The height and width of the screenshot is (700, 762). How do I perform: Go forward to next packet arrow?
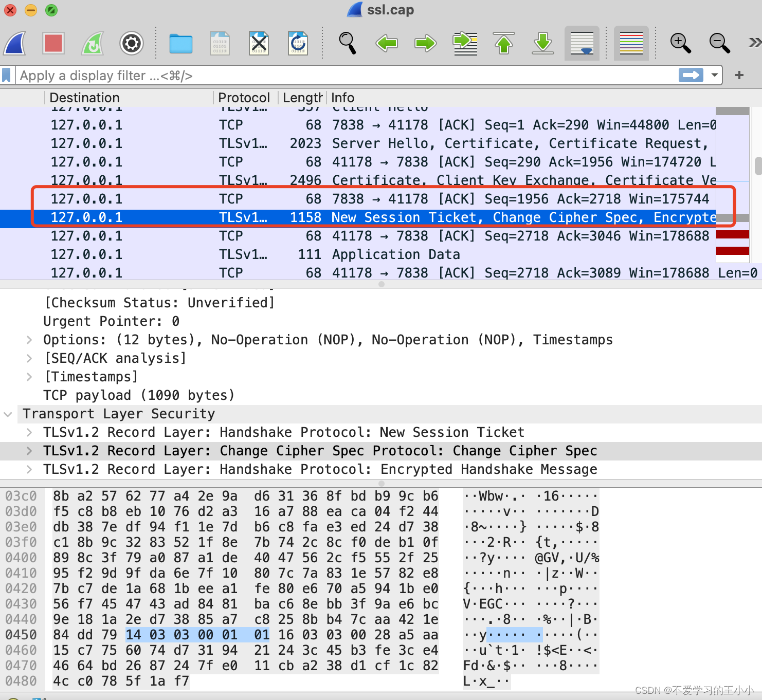point(426,43)
